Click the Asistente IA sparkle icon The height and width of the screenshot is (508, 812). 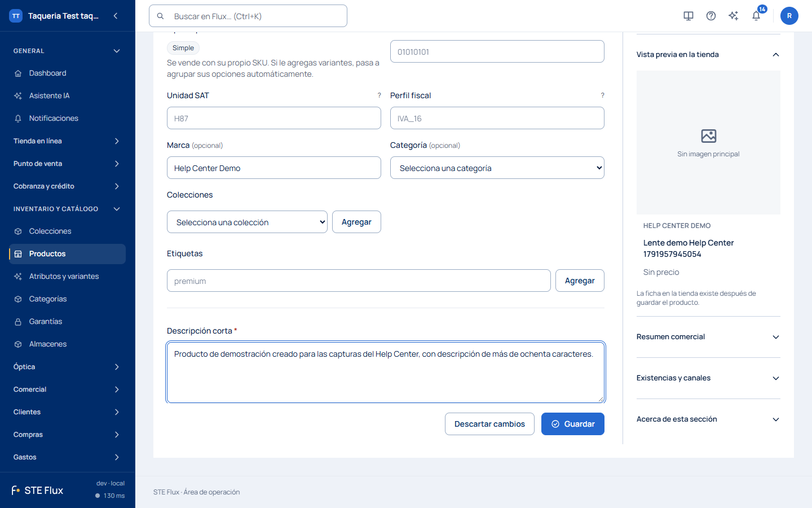click(x=18, y=96)
